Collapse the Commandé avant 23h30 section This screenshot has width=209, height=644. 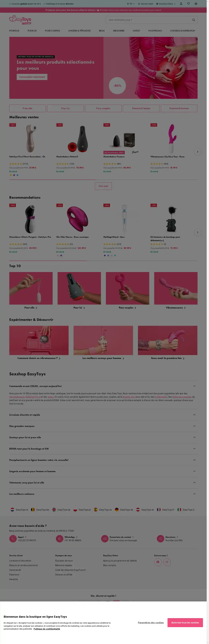[x=103, y=386]
